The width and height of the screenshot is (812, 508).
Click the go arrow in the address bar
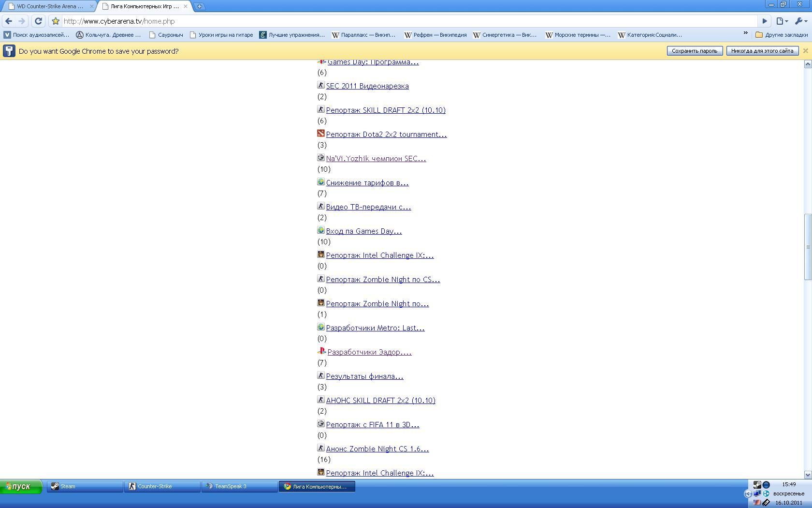765,21
